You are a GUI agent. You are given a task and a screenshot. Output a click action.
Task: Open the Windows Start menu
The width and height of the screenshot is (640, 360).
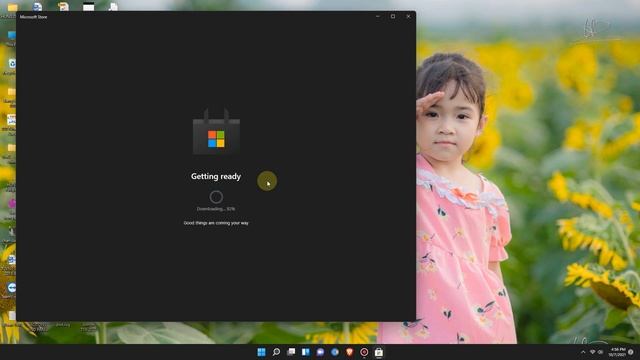[x=261, y=352]
